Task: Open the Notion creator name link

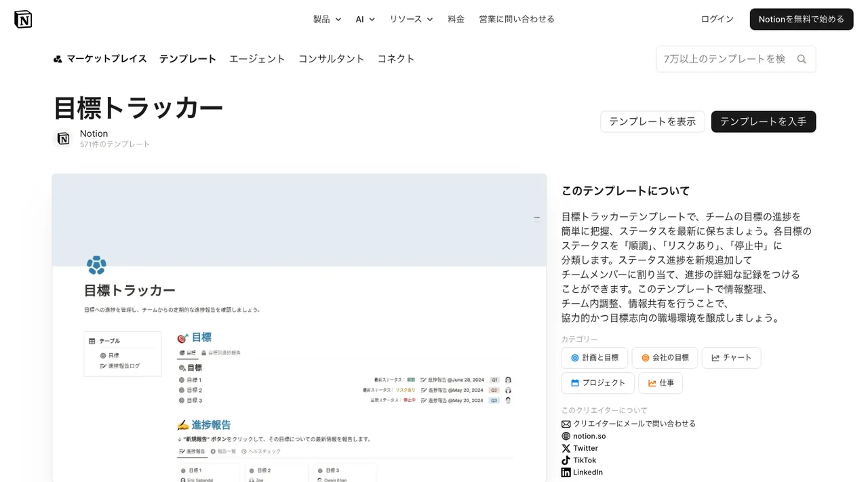Action: tap(94, 134)
